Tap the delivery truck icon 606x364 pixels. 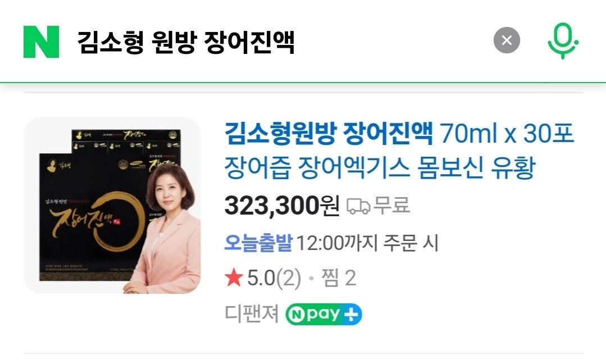coord(358,206)
